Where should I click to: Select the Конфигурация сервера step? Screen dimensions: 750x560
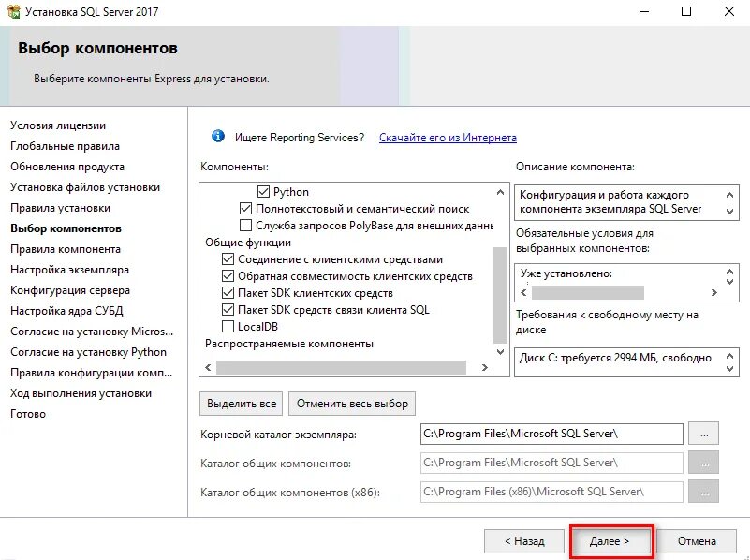(x=70, y=290)
